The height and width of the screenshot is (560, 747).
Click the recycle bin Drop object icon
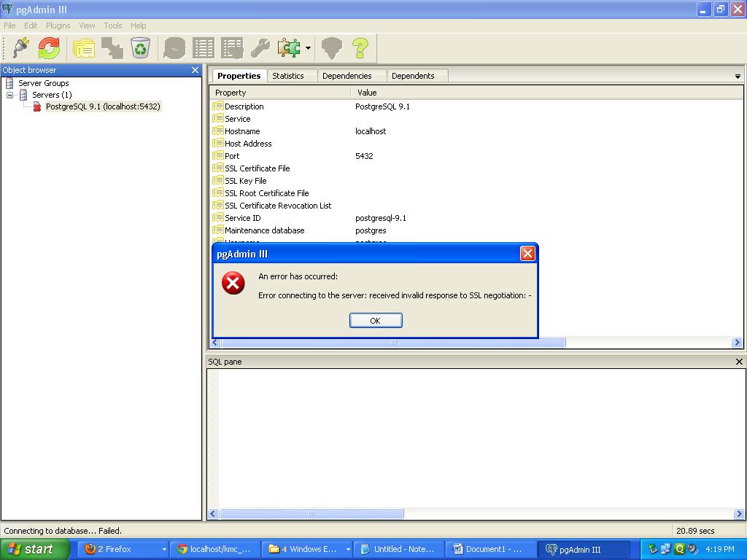[140, 48]
